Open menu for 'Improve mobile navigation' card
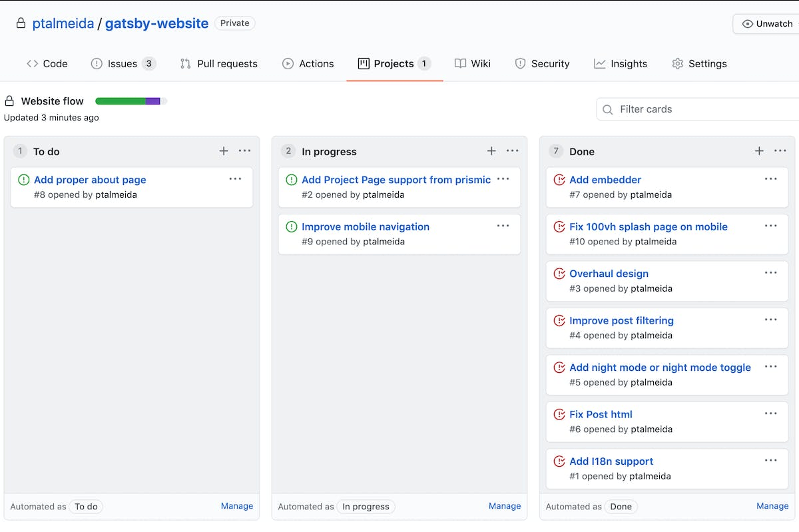Screen dimensions: 799x532 (x=503, y=226)
